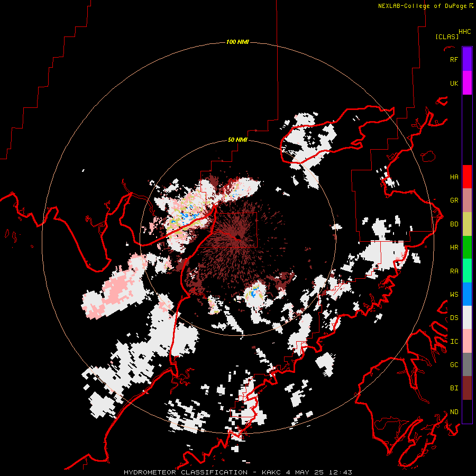Click the NEXLAB-College of DuPage text

(x=423, y=6)
